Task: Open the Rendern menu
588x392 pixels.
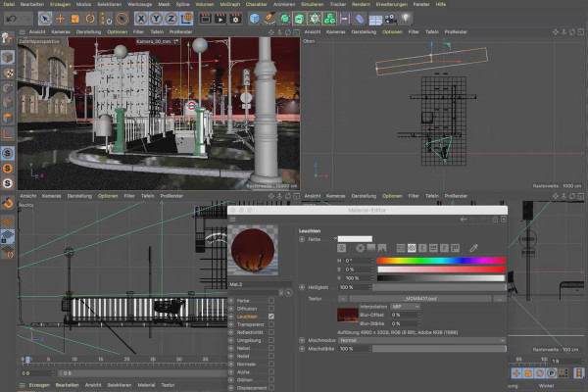Action: coord(361,4)
